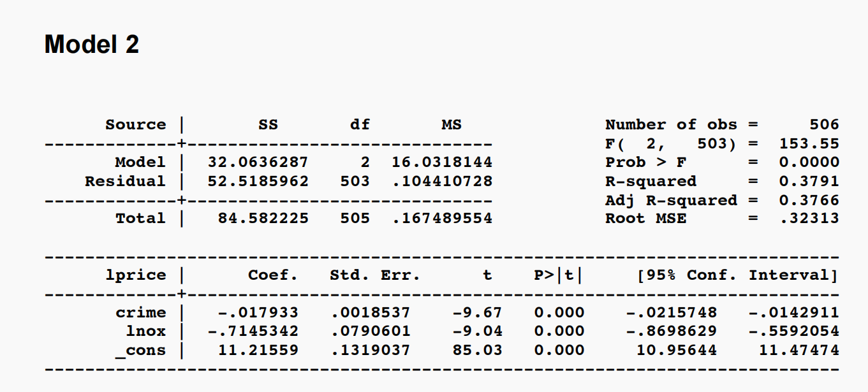Click the MS column header
Viewport: 868px width, 392px height.
(x=450, y=124)
